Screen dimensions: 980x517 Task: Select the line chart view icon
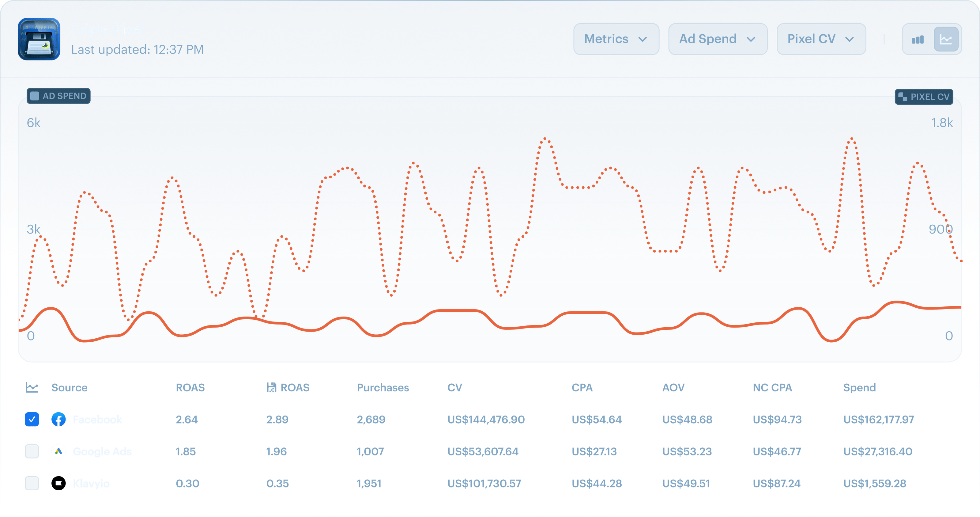pyautogui.click(x=946, y=39)
